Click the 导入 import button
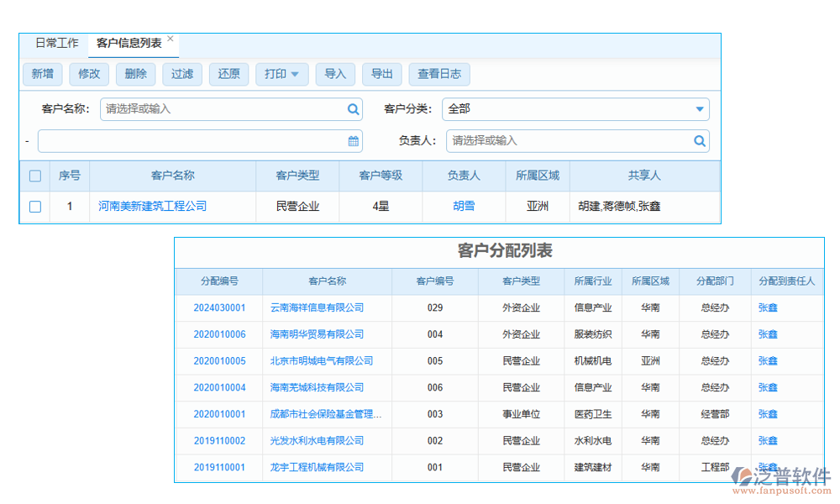This screenshot has height=504, width=840. click(x=335, y=74)
